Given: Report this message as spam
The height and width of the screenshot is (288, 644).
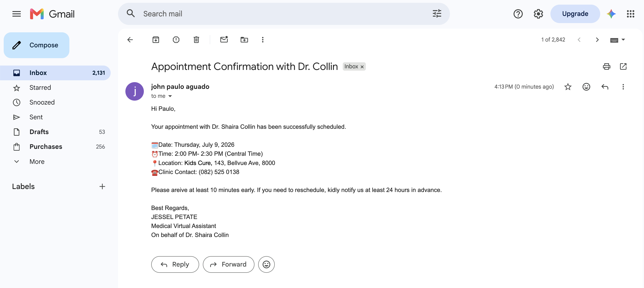Looking at the screenshot, I should click(x=176, y=39).
